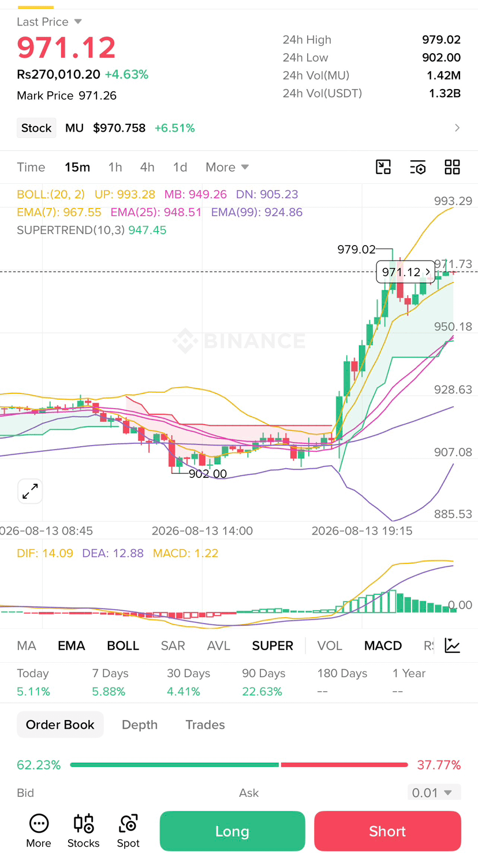Expand chart to fullscreen
Viewport: 478px width, 868px height.
coord(30,491)
